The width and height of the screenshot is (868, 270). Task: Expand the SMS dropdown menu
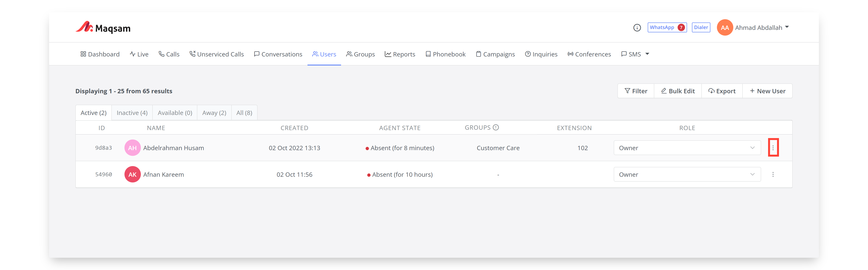(x=635, y=54)
